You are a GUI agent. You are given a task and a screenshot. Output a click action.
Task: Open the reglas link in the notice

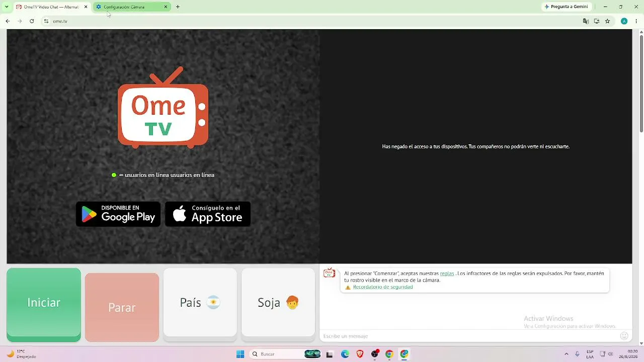447,274
